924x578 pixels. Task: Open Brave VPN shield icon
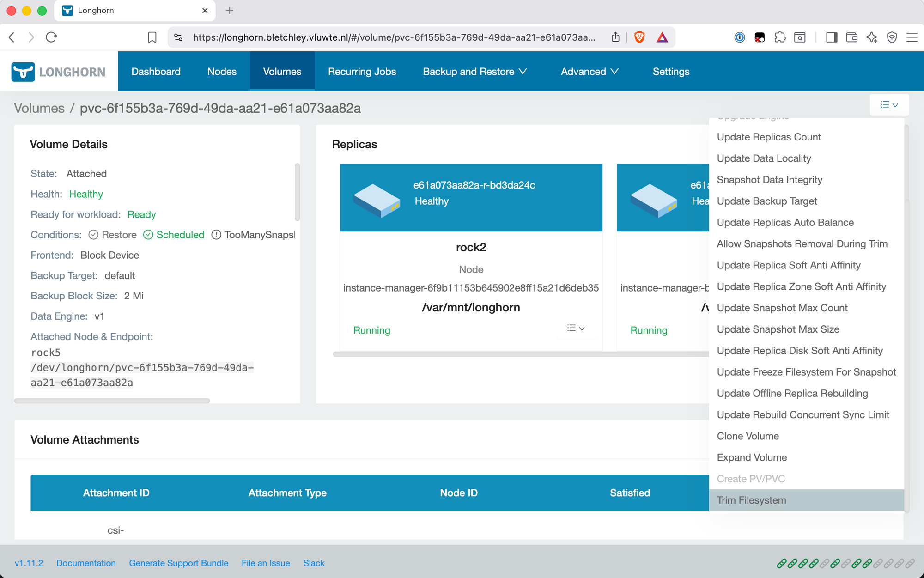point(892,37)
